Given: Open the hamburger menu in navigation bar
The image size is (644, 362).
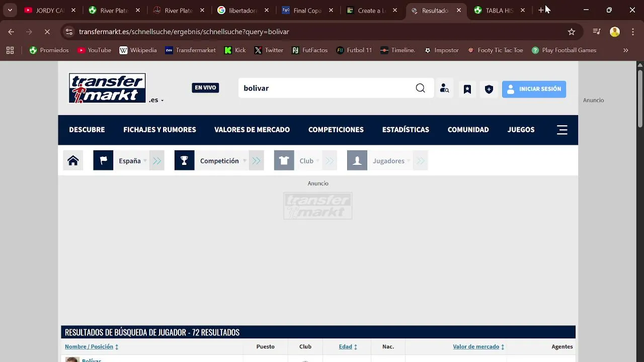Looking at the screenshot, I should point(562,130).
